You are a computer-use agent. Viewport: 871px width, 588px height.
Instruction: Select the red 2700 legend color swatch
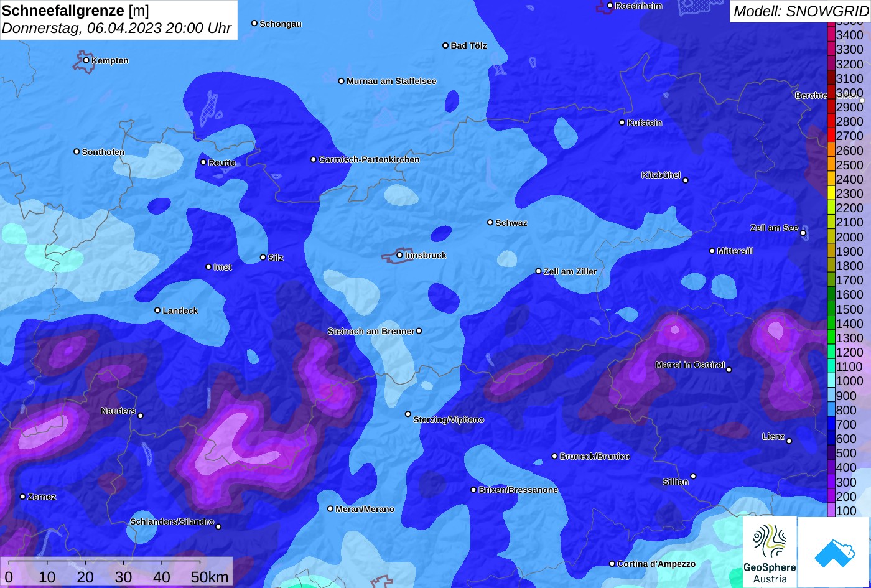click(831, 136)
